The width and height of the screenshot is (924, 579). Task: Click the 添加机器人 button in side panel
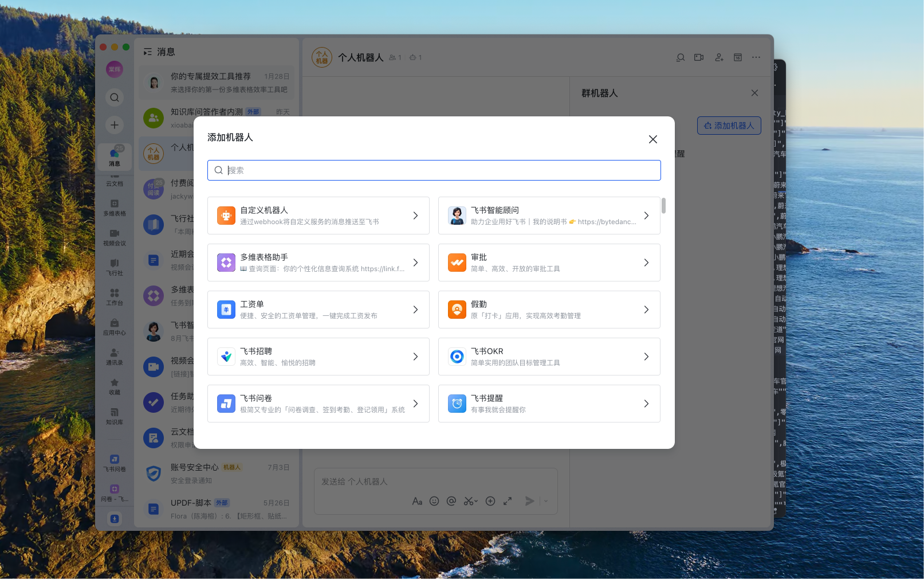coord(729,126)
